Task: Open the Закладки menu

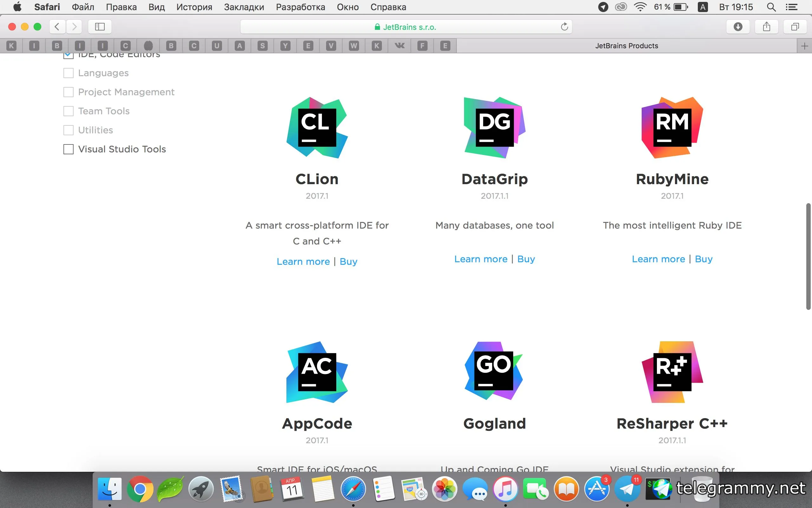Action: click(244, 7)
